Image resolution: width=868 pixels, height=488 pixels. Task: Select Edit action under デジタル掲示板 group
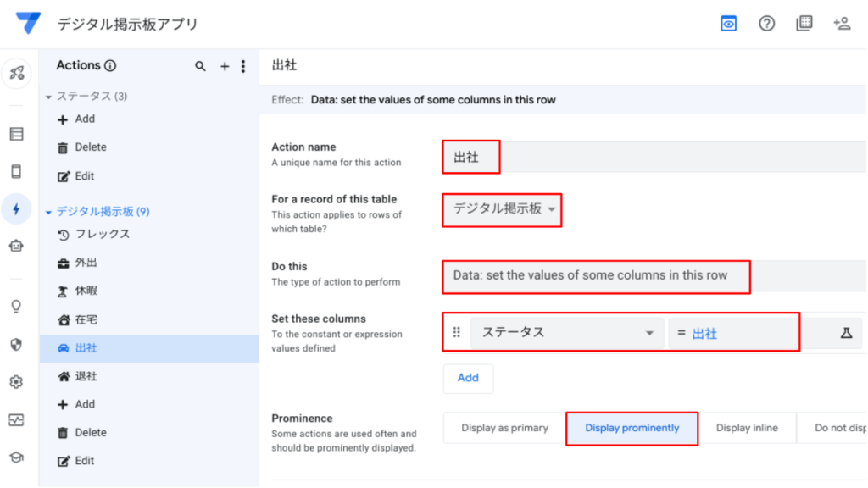click(76, 461)
